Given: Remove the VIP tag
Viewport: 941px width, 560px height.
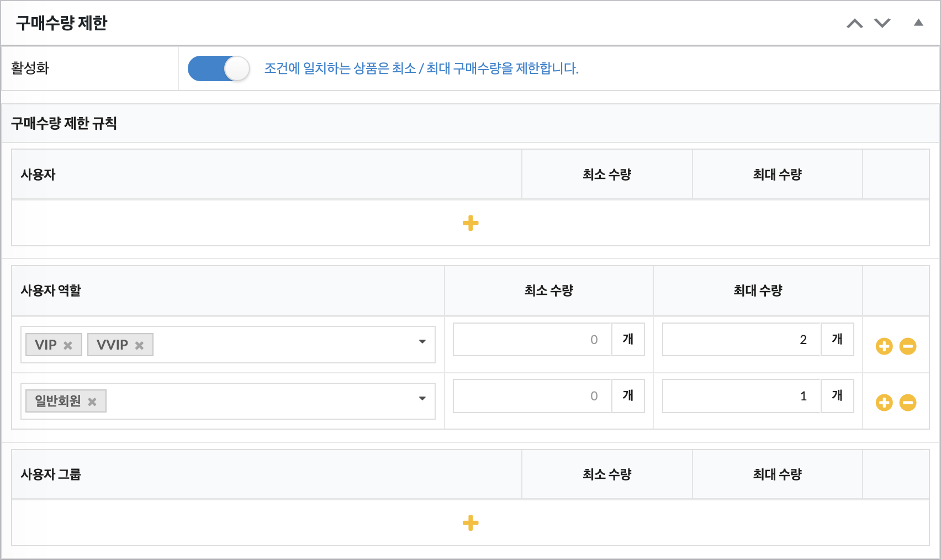Looking at the screenshot, I should pyautogui.click(x=68, y=346).
